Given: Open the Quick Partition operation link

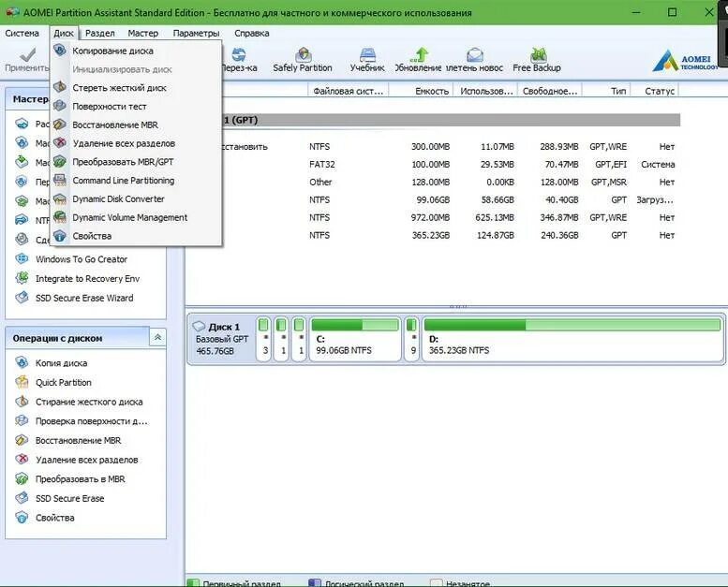Looking at the screenshot, I should tap(63, 382).
